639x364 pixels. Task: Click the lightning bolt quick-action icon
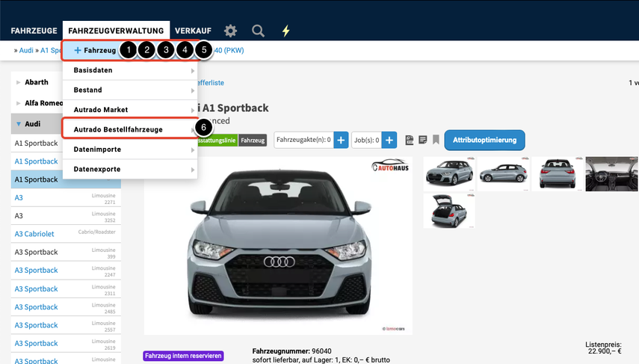[285, 31]
